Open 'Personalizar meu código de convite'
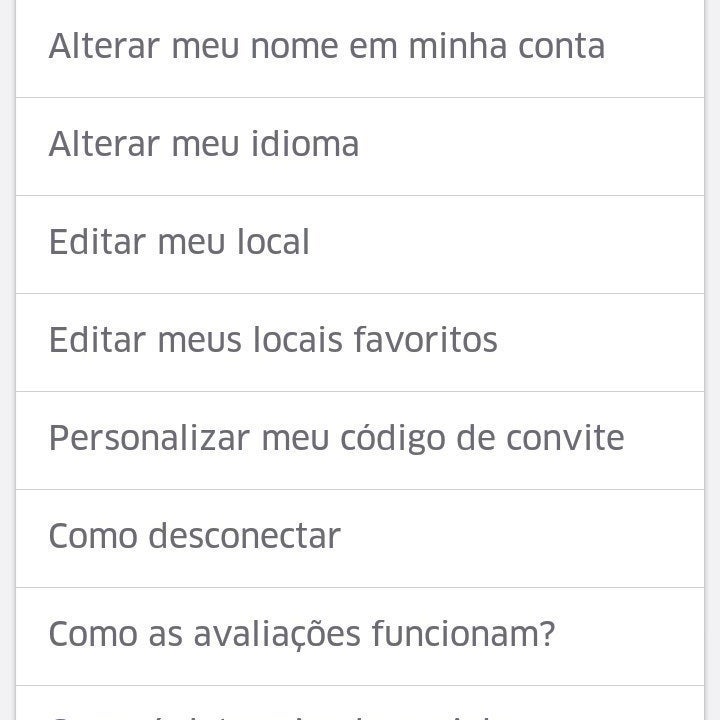The height and width of the screenshot is (720, 720). [x=360, y=441]
